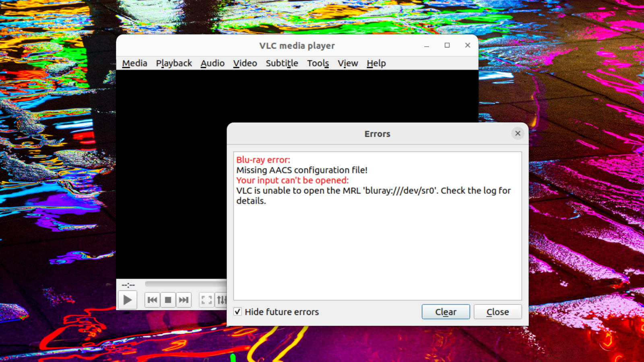Screen dimensions: 644x362
Task: Open the Audio menu
Action: click(x=213, y=63)
